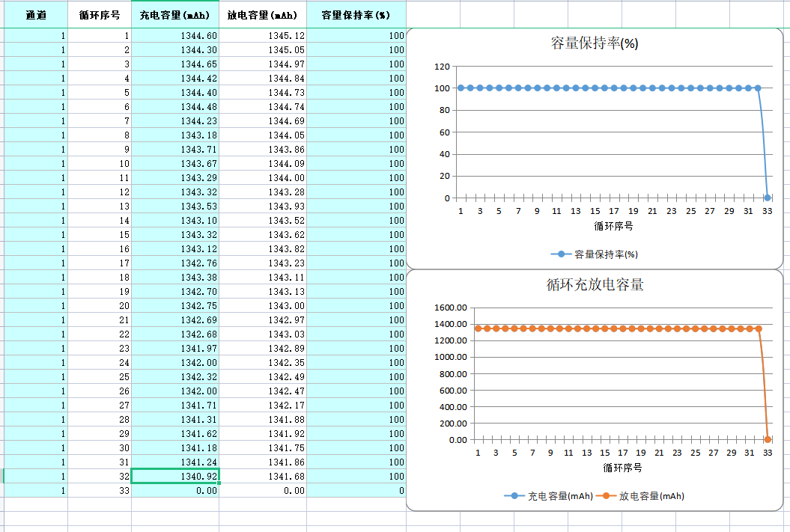Select the 循环序号 axis title in retention chart
This screenshot has width=790, height=532.
pos(613,226)
